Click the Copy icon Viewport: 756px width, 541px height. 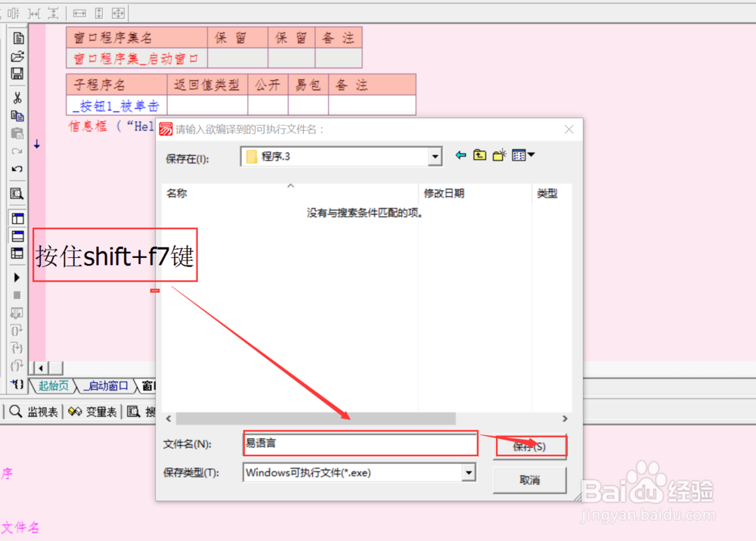pyautogui.click(x=18, y=115)
